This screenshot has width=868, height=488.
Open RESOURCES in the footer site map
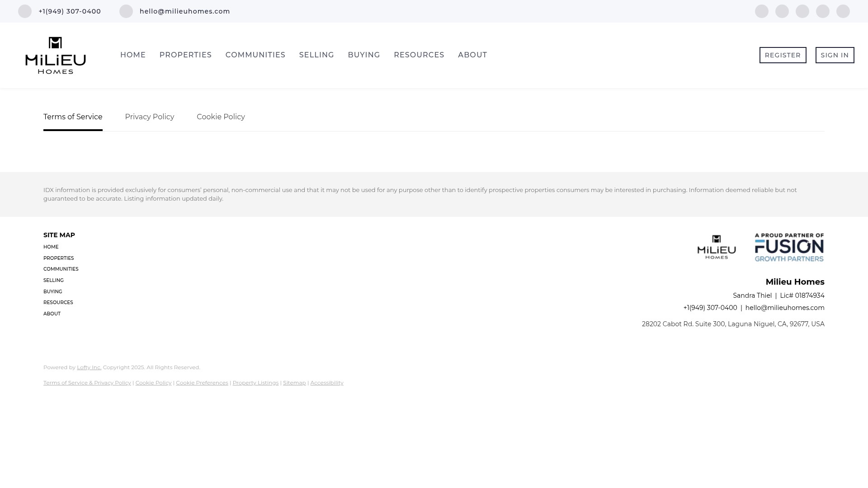[58, 303]
